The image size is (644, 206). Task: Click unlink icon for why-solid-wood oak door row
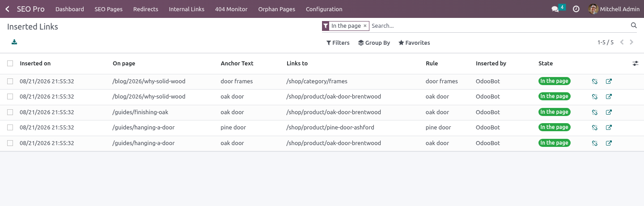point(595,97)
